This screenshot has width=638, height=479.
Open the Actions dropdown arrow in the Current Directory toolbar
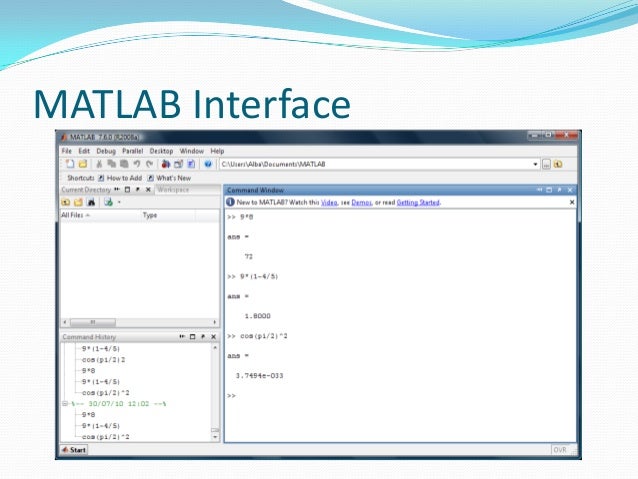pos(119,202)
